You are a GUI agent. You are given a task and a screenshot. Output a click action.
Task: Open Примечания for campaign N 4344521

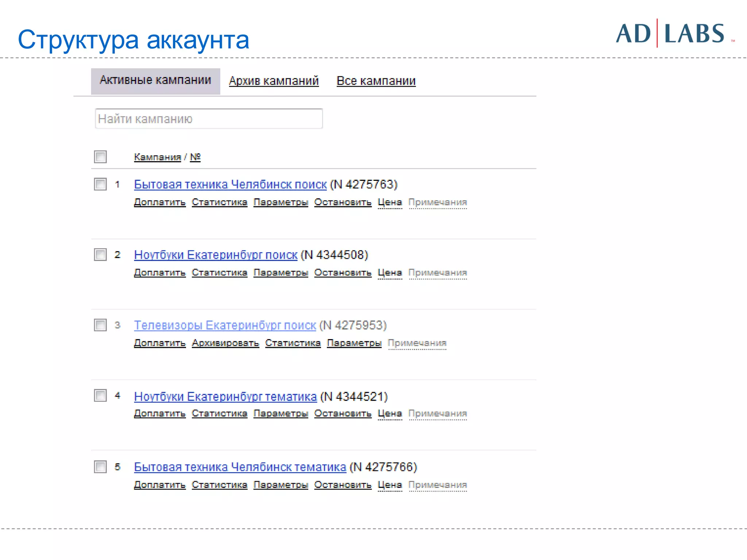tap(438, 414)
